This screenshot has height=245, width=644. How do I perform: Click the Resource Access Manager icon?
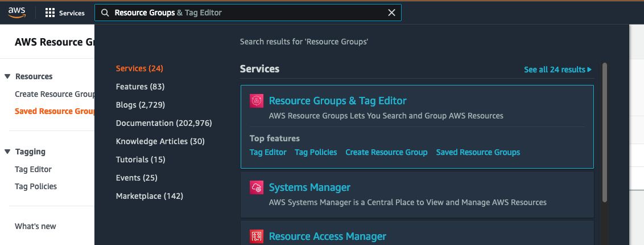(257, 236)
